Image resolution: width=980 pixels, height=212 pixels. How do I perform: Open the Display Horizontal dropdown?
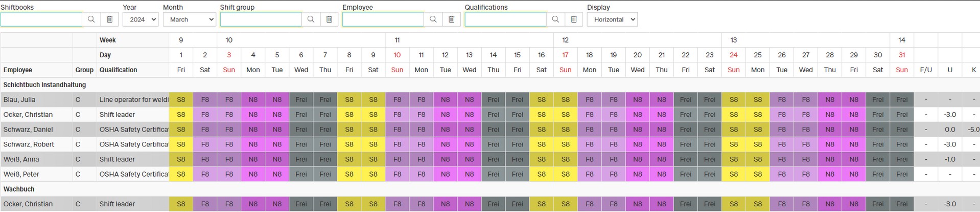pos(612,19)
